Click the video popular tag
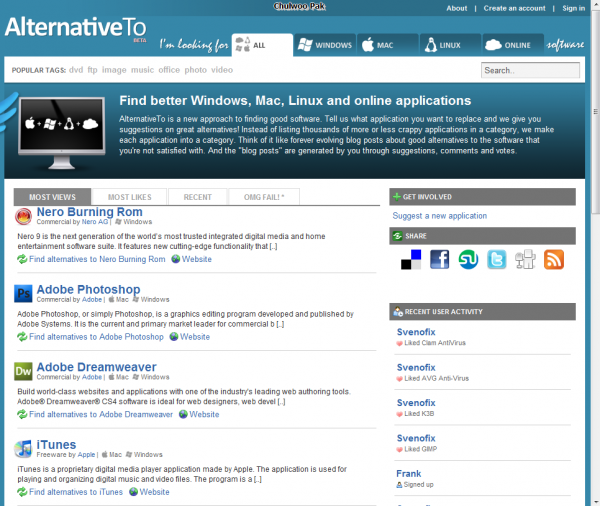600x506 pixels. point(222,70)
